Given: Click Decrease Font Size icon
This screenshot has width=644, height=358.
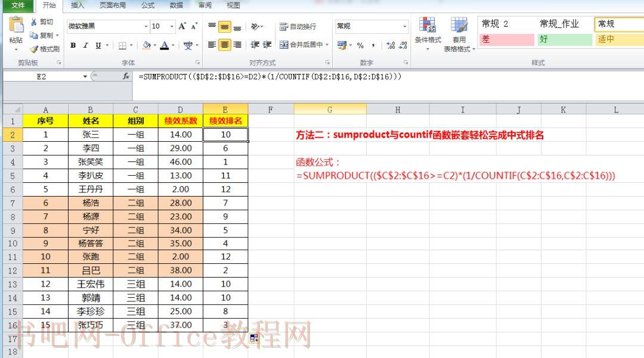Looking at the screenshot, I should (194, 26).
